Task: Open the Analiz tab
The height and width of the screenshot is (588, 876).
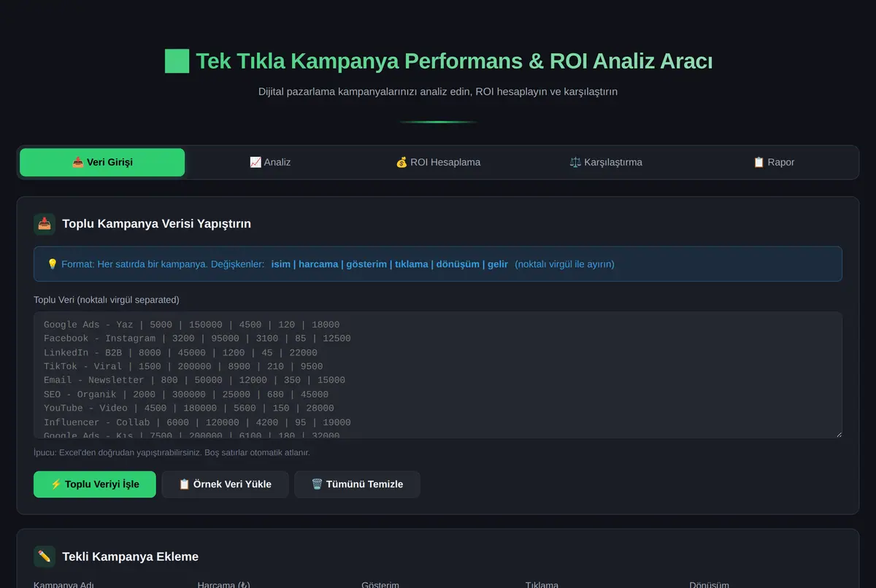Action: pos(270,162)
